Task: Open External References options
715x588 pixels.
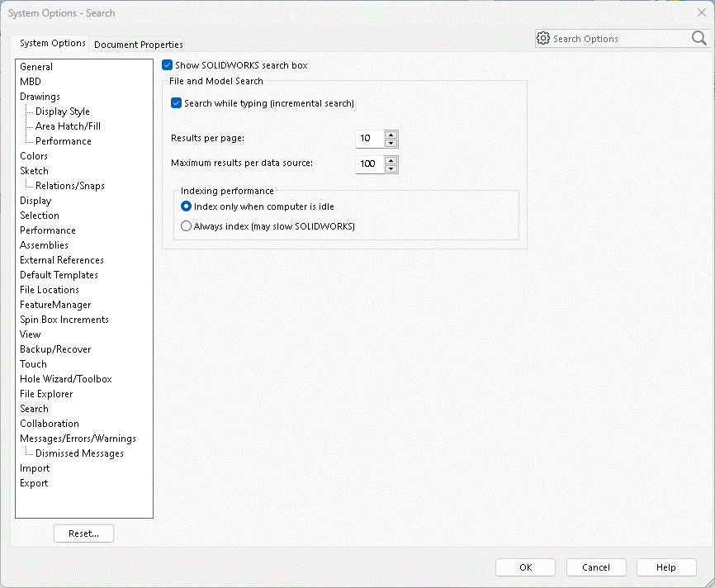Action: 62,260
